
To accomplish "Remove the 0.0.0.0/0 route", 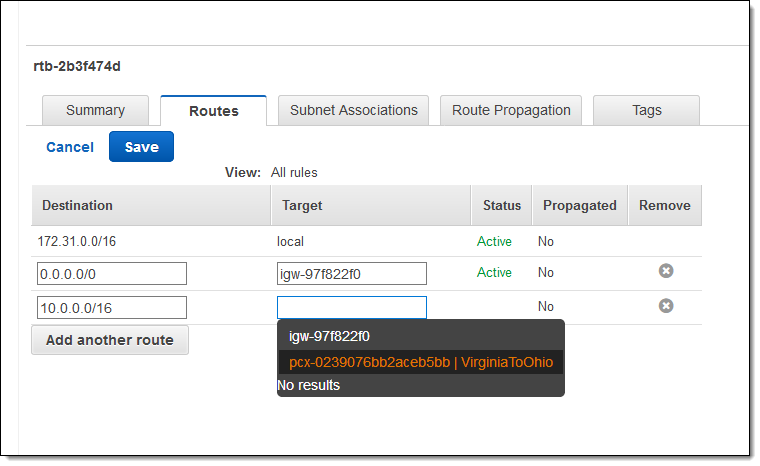I will 665,271.
